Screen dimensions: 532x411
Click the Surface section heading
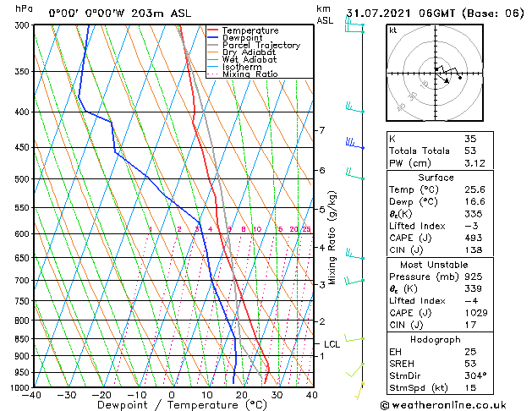tap(436, 178)
